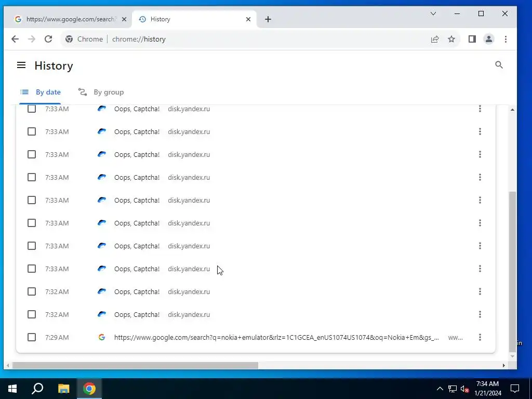Screen dimensions: 532x399
Task: Tick the checkbox for the 7:29 AM entry
Action: tap(32, 337)
